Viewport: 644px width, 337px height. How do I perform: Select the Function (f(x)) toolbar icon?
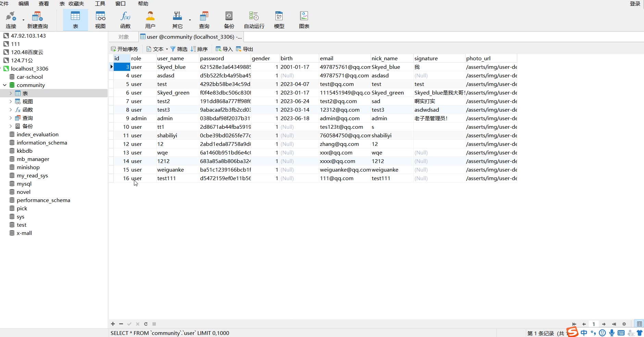[x=125, y=20]
